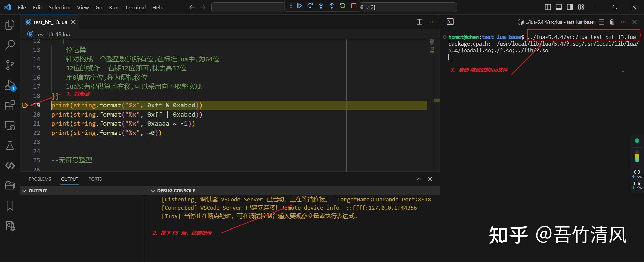This screenshot has height=262, width=644.
Task: Switch to the PROBLEMS tab
Action: click(x=40, y=179)
